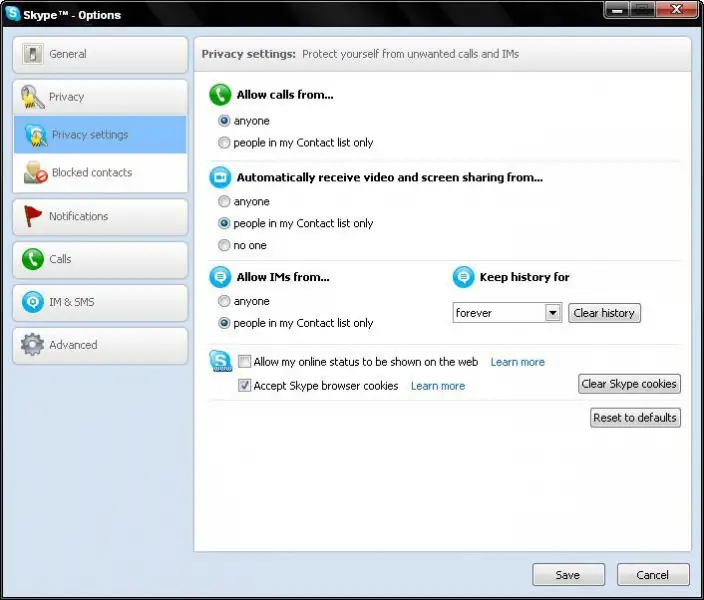The width and height of the screenshot is (704, 600).
Task: Click the Privacy padlock keys icon
Action: [x=32, y=97]
